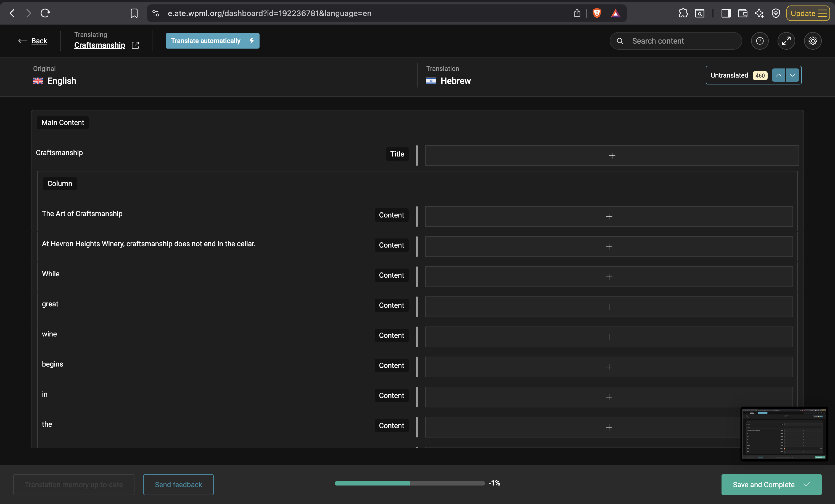Click the translation progress bar
The height and width of the screenshot is (504, 835).
pos(410,483)
